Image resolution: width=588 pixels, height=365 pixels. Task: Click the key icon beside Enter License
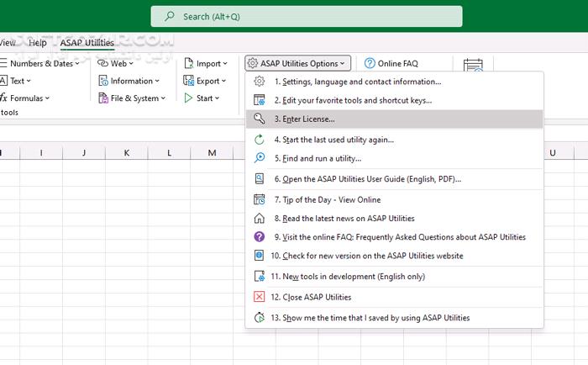point(259,119)
